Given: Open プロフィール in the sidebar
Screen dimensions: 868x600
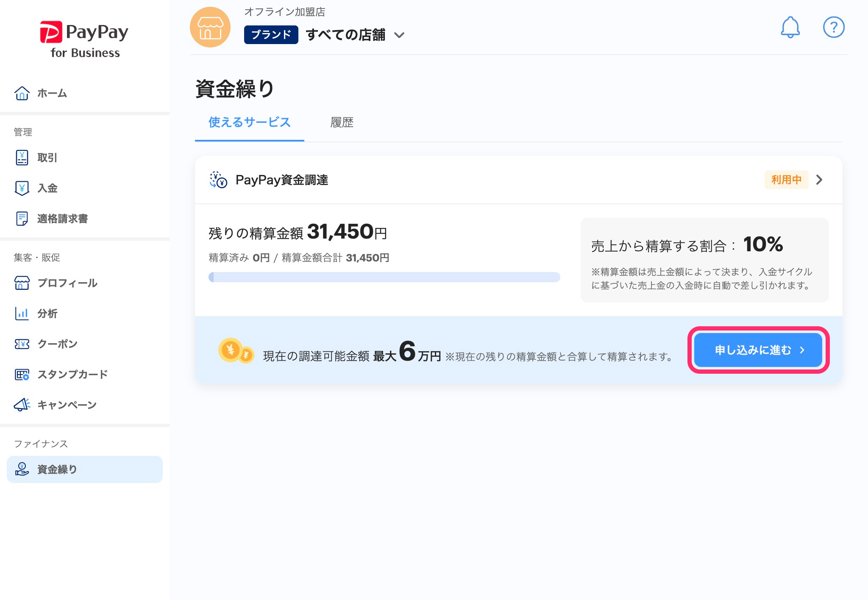Looking at the screenshot, I should pyautogui.click(x=85, y=283).
